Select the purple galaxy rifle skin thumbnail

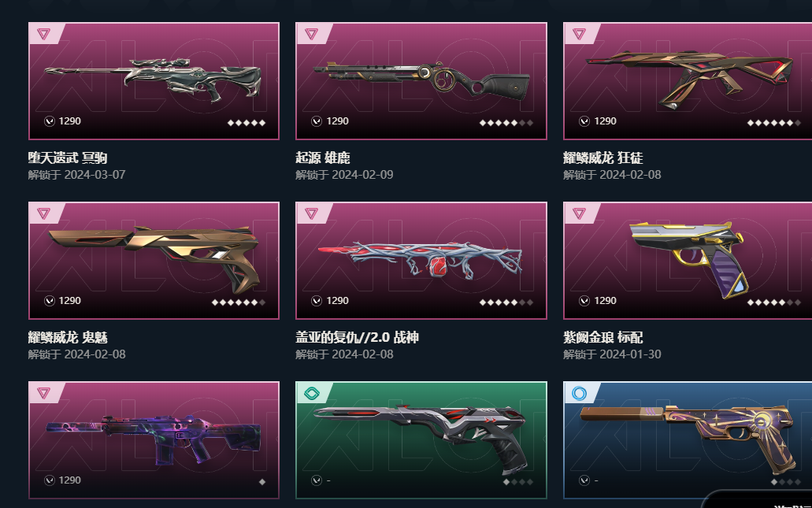[154, 440]
